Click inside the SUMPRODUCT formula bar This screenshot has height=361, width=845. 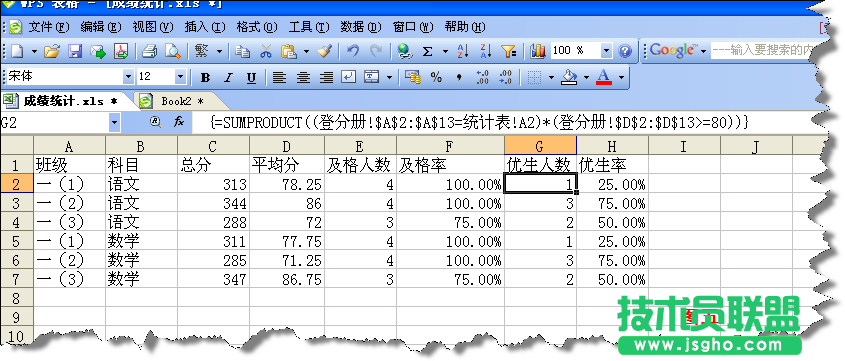pyautogui.click(x=480, y=123)
